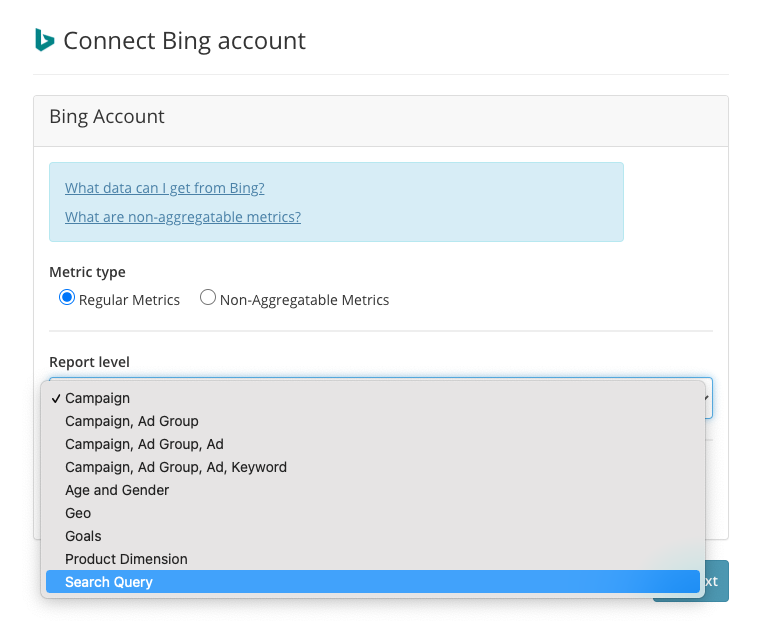The image size is (759, 637).
Task: Pick 'Campaign, Ad Group, Ad' option
Action: coord(144,444)
